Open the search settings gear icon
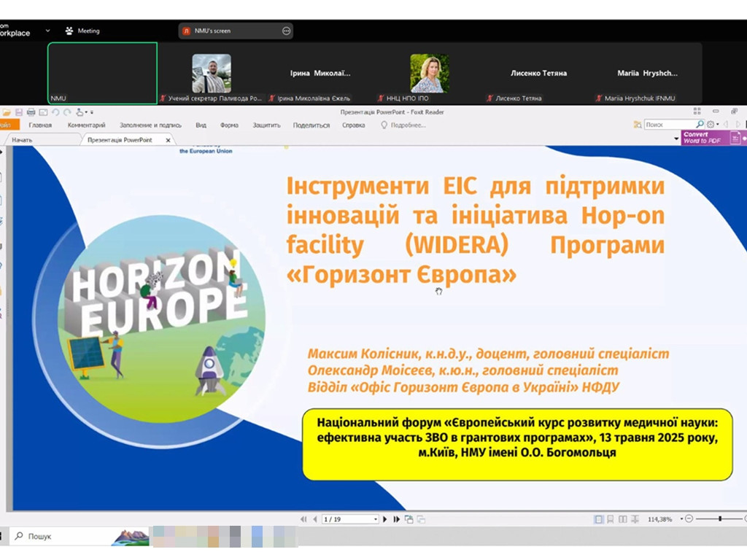This screenshot has width=747, height=560. 711,124
